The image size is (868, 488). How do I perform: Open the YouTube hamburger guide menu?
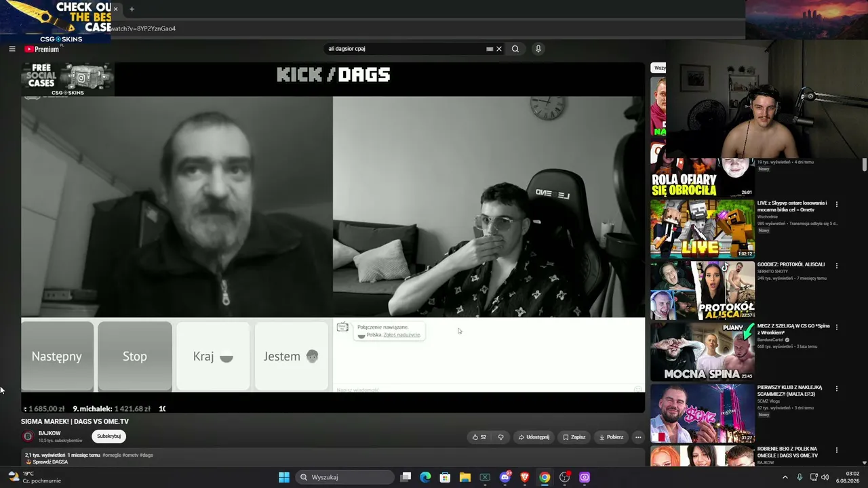[x=12, y=49]
